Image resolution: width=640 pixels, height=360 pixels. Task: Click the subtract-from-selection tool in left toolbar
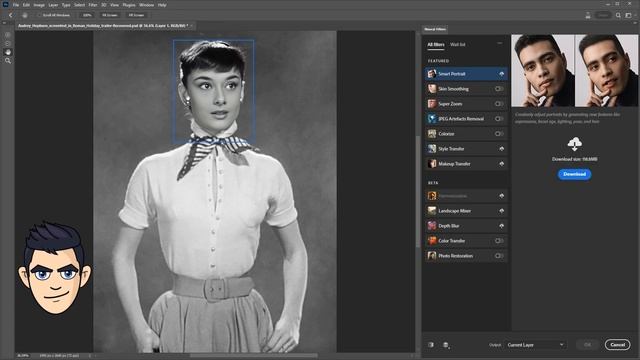pos(8,43)
